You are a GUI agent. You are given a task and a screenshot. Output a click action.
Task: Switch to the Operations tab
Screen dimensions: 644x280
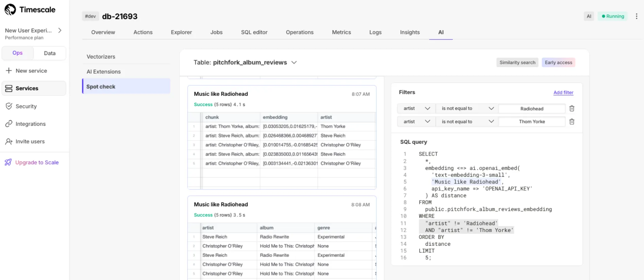pyautogui.click(x=300, y=32)
